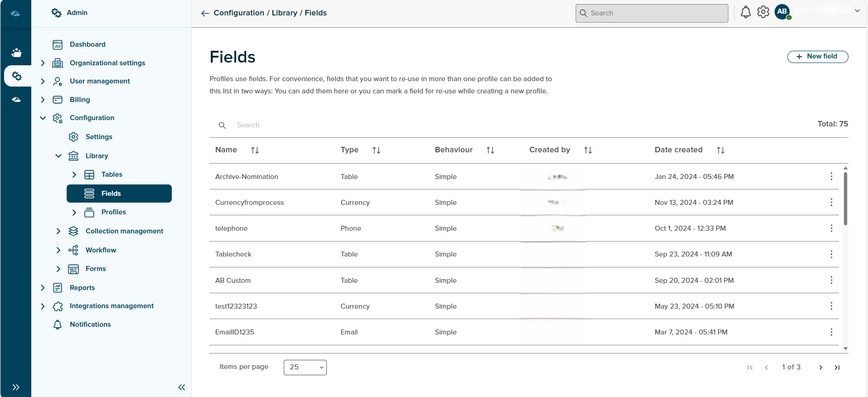Jump to the last page of fields
868x397 pixels.
(837, 368)
